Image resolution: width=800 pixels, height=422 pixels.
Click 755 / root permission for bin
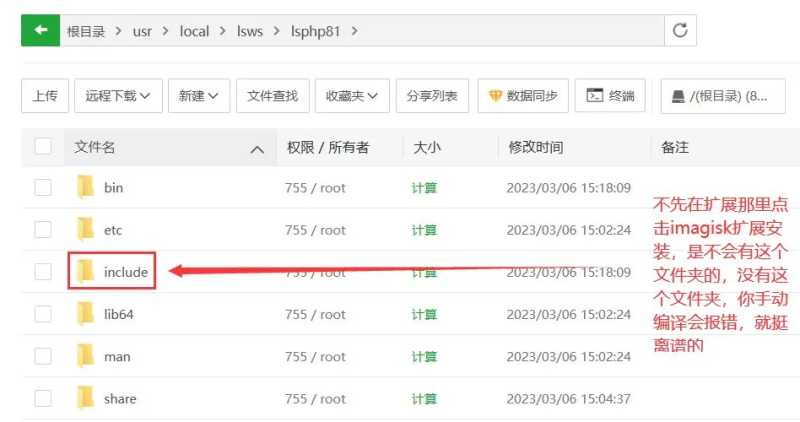(315, 188)
